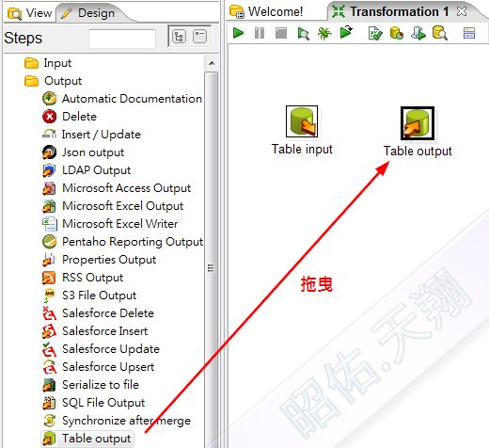Select the Table input step on the canvas
This screenshot has width=489, height=448.
pyautogui.click(x=302, y=121)
